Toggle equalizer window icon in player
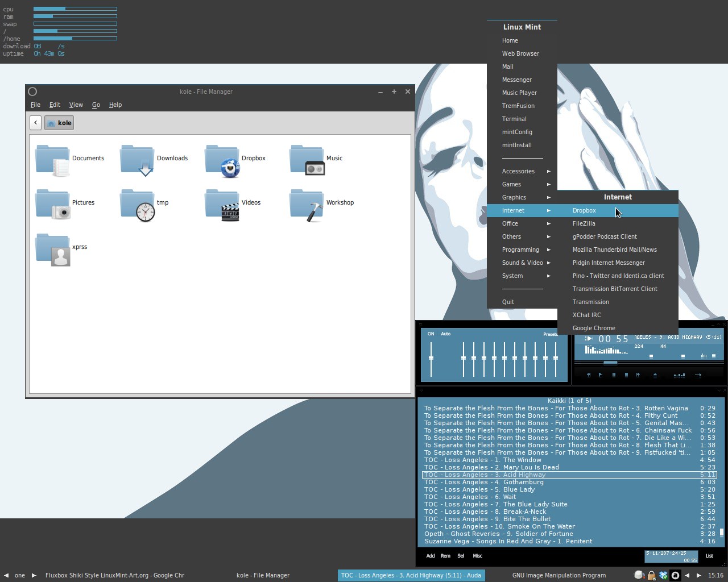Image resolution: width=728 pixels, height=582 pixels. click(704, 356)
